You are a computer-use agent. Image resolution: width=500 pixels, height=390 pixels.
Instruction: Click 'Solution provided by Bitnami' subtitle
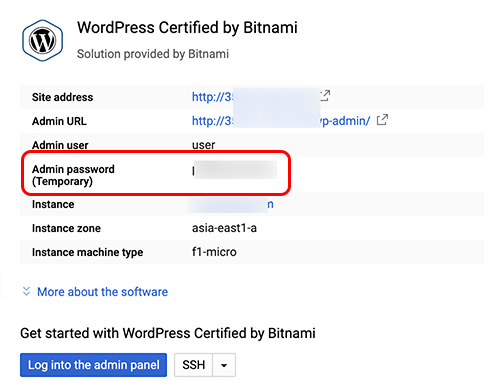(153, 54)
